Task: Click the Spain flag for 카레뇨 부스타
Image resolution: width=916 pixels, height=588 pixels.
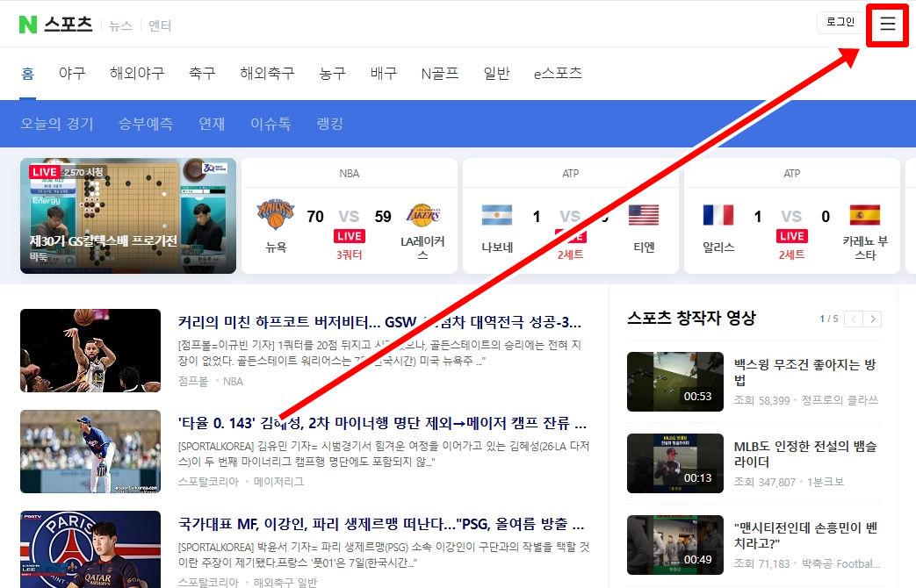Action: pos(865,215)
